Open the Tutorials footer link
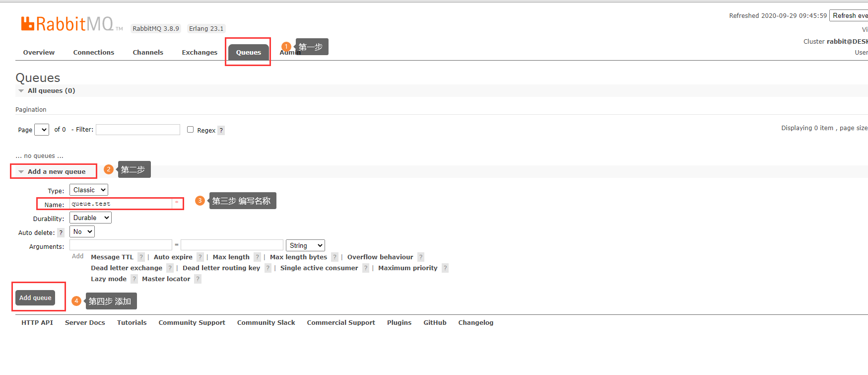 point(132,322)
